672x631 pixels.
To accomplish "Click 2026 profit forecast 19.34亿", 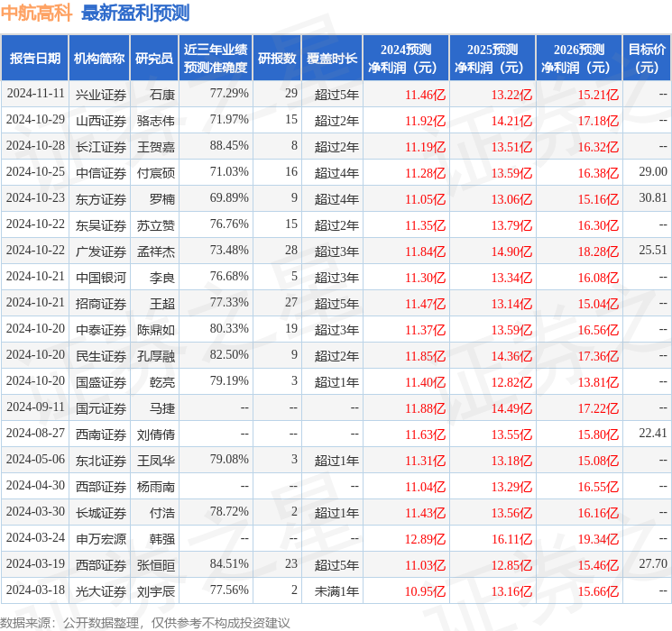I will 598,539.
